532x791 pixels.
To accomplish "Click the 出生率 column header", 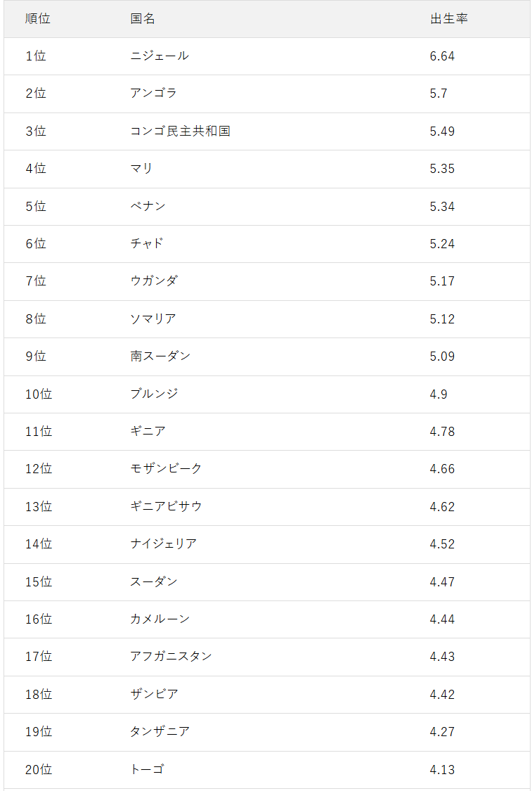I will click(449, 19).
